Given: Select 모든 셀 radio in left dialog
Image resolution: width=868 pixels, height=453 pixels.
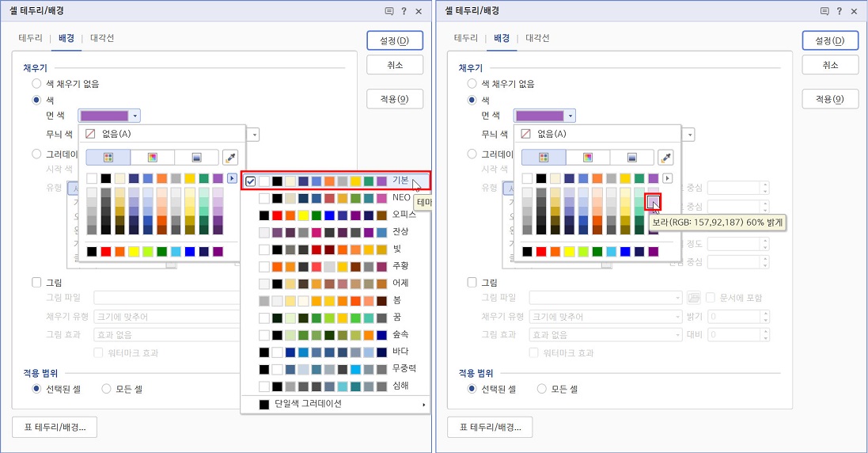Looking at the screenshot, I should tap(106, 389).
